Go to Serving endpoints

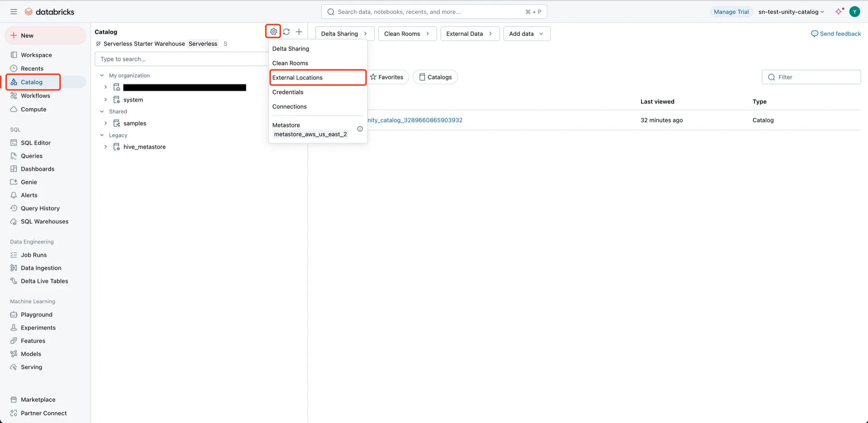tap(32, 367)
